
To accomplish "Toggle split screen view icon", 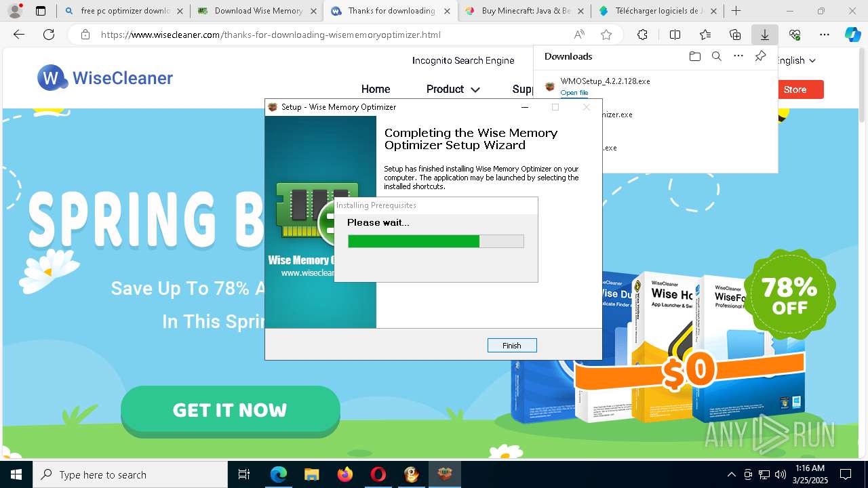I will pos(675,35).
